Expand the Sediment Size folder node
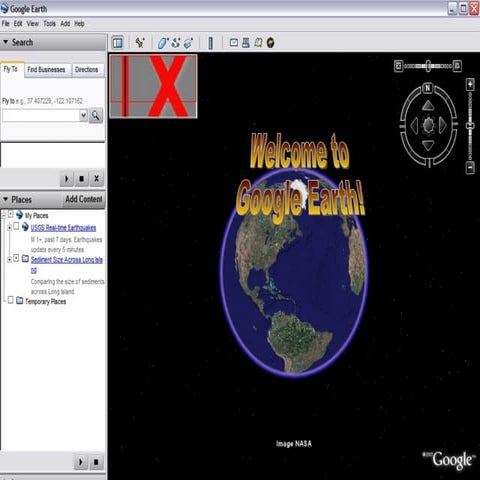Viewport: 480px width, 480px height. pyautogui.click(x=9, y=259)
